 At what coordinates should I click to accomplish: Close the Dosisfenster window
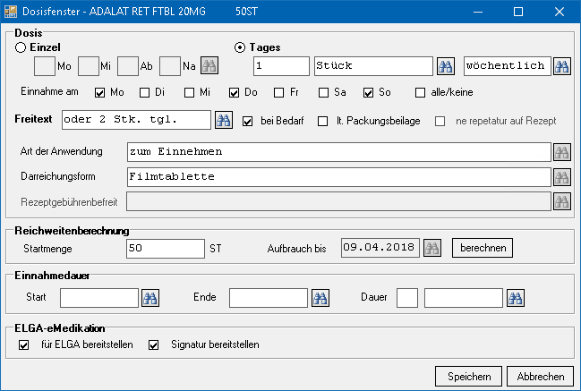click(x=559, y=12)
